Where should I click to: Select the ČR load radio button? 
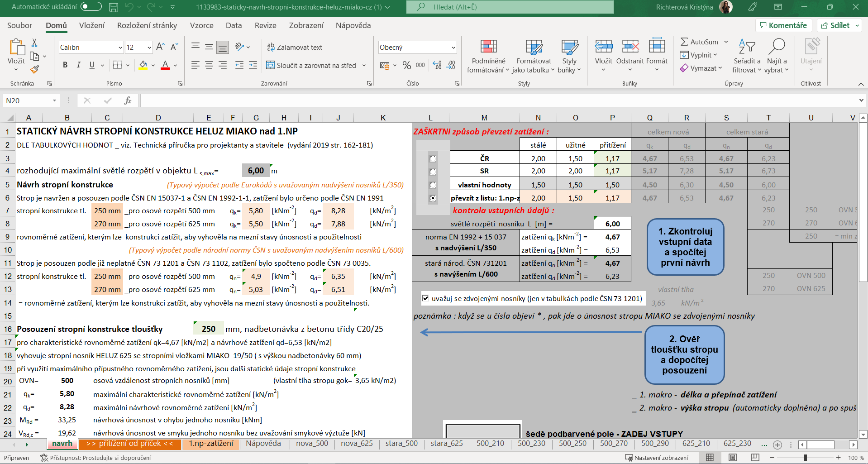(x=433, y=158)
